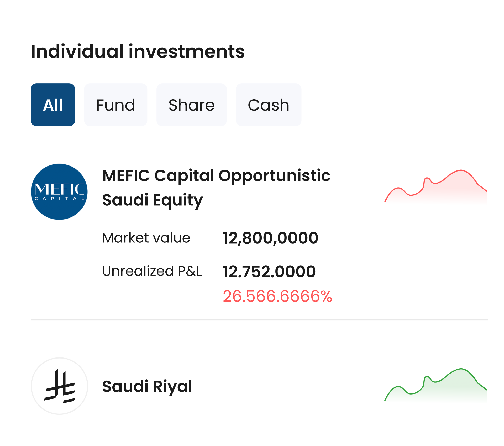Click the Saudi Riyal currency symbol icon
This screenshot has width=504, height=446.
[59, 386]
